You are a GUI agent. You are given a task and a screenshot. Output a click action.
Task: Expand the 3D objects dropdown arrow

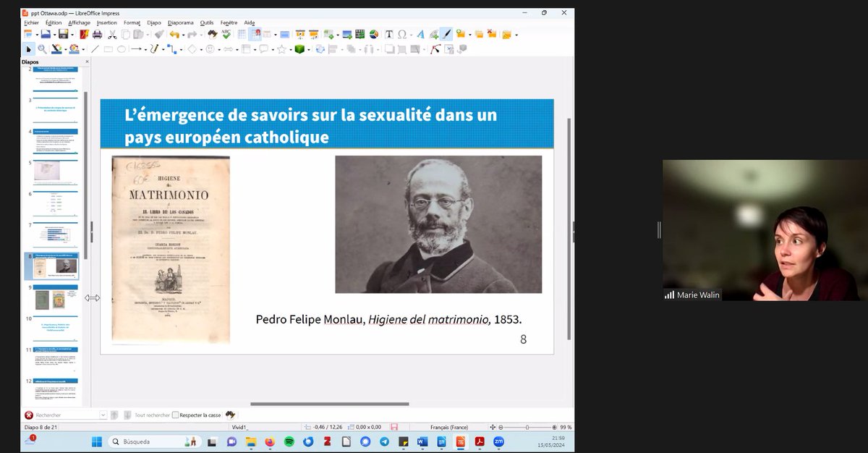coord(309,50)
